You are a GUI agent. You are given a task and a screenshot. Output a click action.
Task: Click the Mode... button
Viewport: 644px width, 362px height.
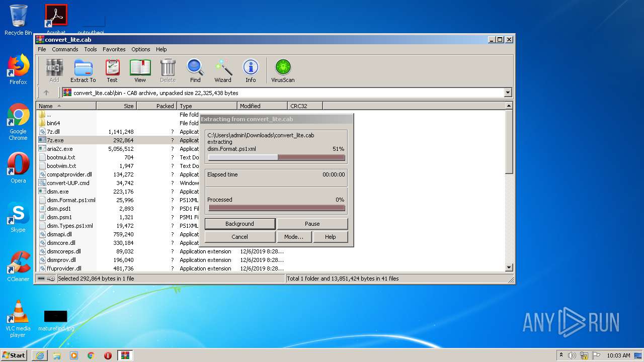294,237
